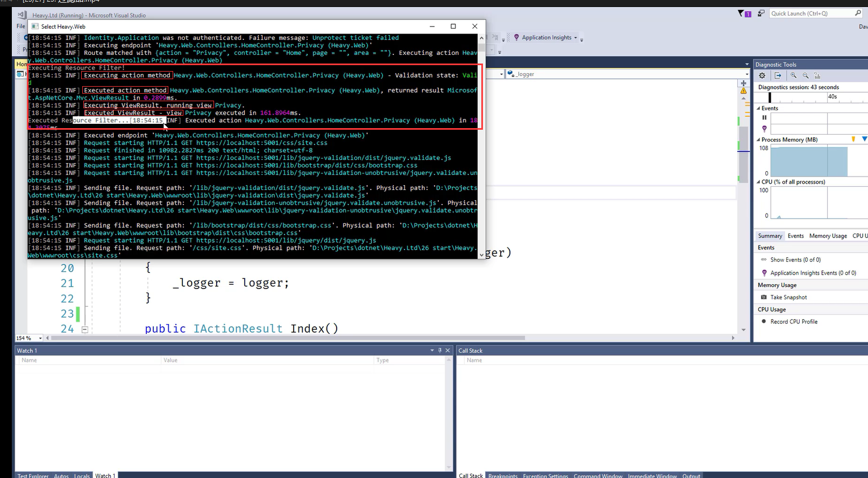This screenshot has height=478, width=868.
Task: Click the reset zoom chart icon
Action: point(817,75)
